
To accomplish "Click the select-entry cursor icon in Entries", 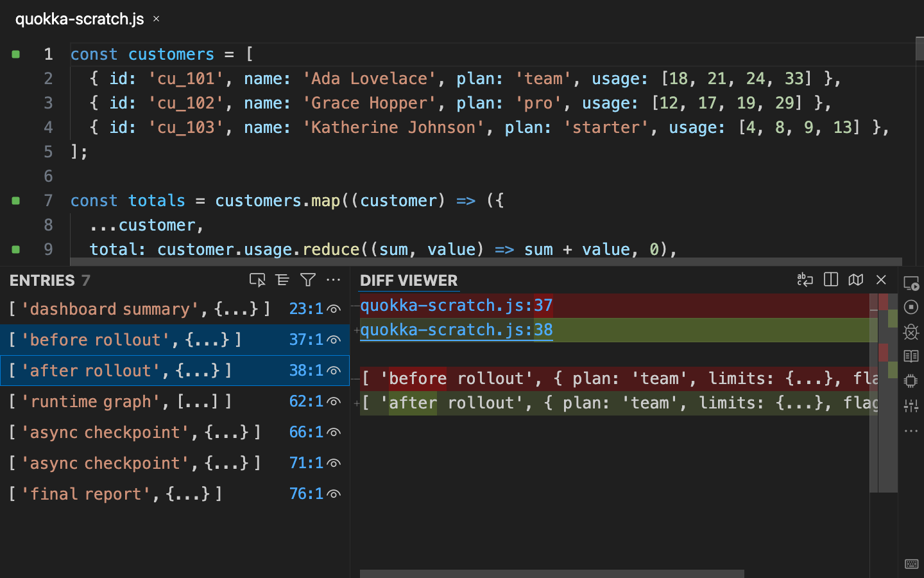I will [x=257, y=280].
